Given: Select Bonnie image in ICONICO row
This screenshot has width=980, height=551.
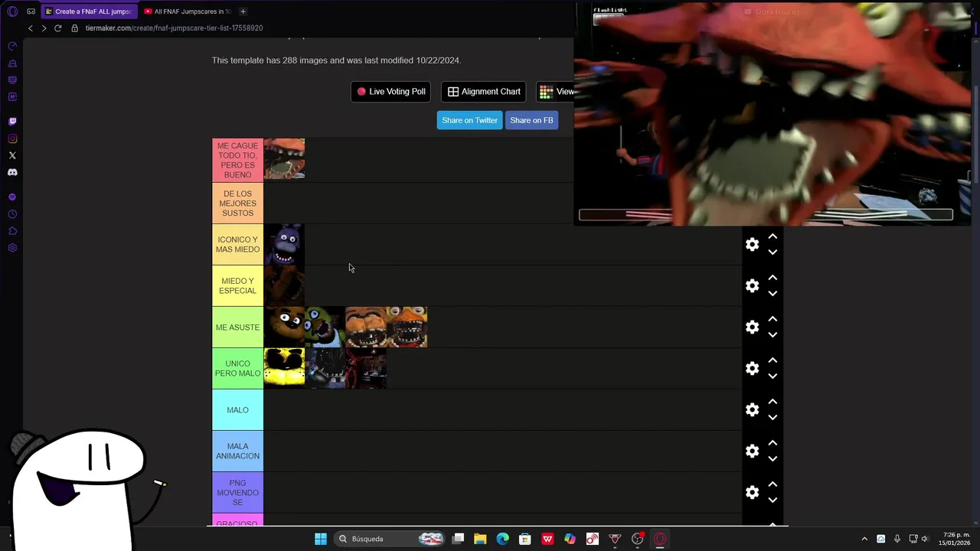Looking at the screenshot, I should coord(284,244).
